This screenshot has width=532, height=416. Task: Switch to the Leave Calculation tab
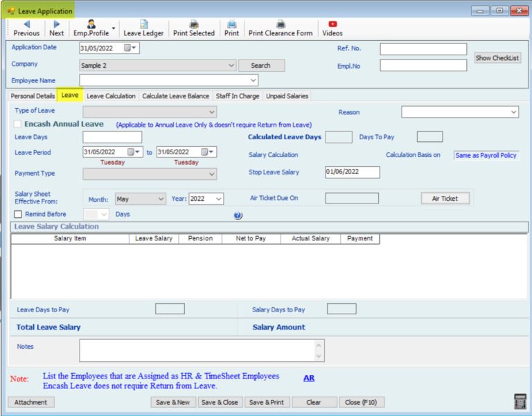[111, 96]
